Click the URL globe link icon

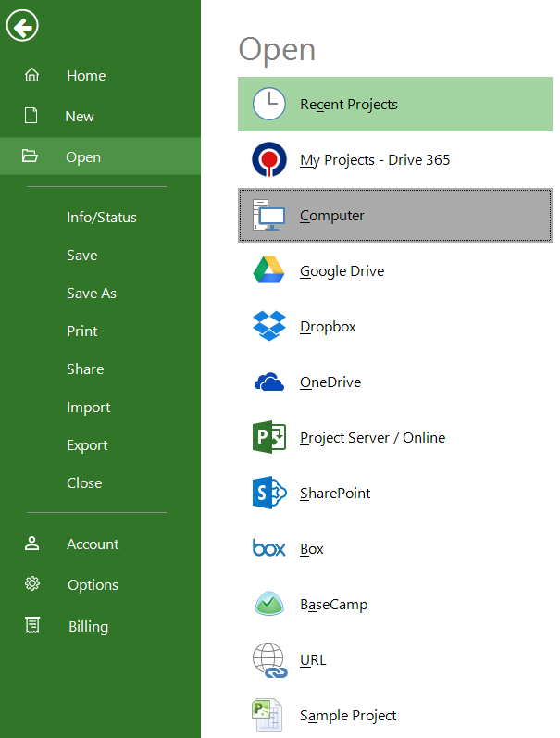click(x=269, y=660)
